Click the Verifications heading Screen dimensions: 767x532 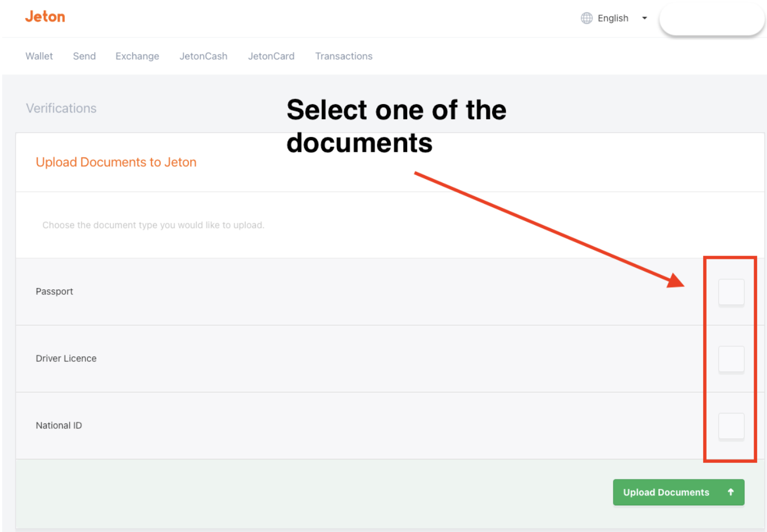(62, 109)
